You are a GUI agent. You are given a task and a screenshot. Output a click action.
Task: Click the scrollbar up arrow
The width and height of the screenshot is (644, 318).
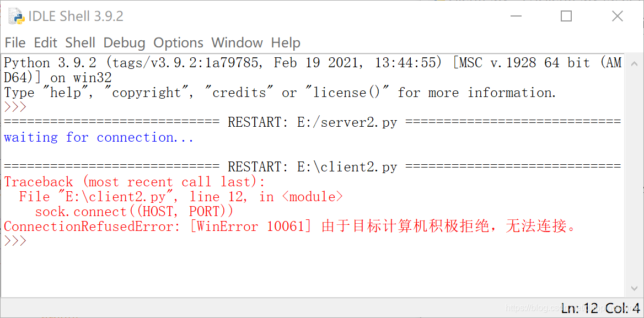(x=635, y=63)
